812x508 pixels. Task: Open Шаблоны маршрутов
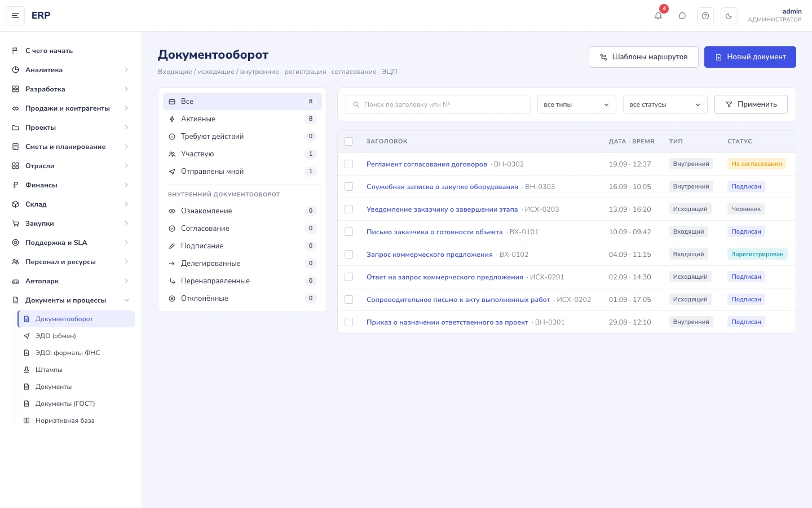(x=643, y=57)
